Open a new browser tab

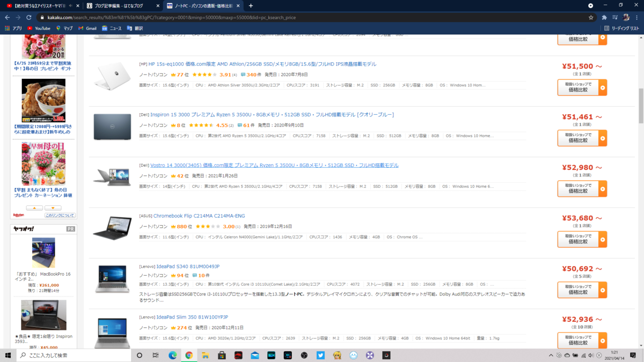(x=251, y=6)
